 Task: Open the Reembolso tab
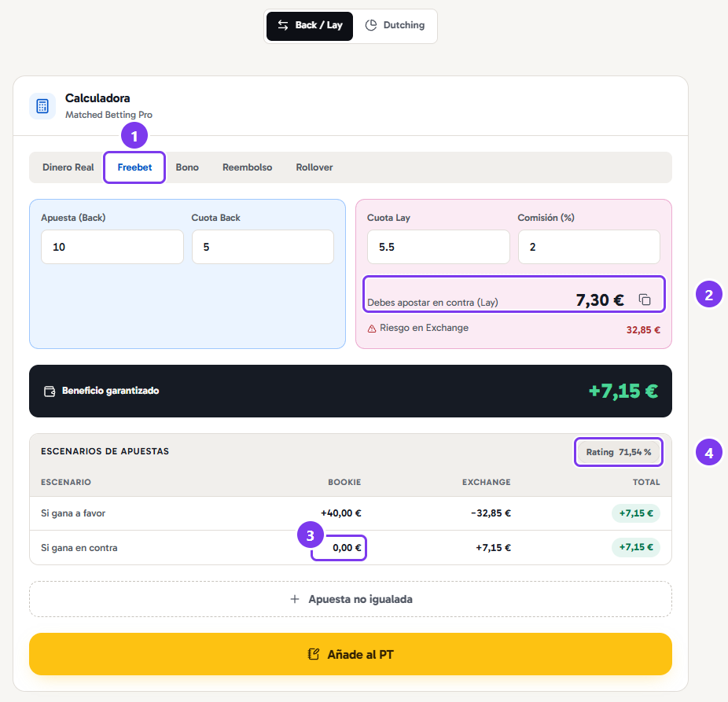(247, 167)
